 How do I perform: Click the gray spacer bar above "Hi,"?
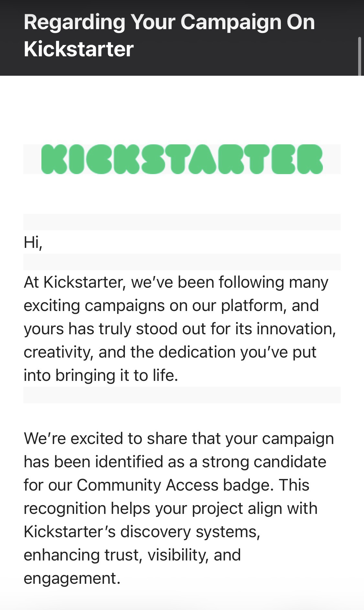pos(182,222)
